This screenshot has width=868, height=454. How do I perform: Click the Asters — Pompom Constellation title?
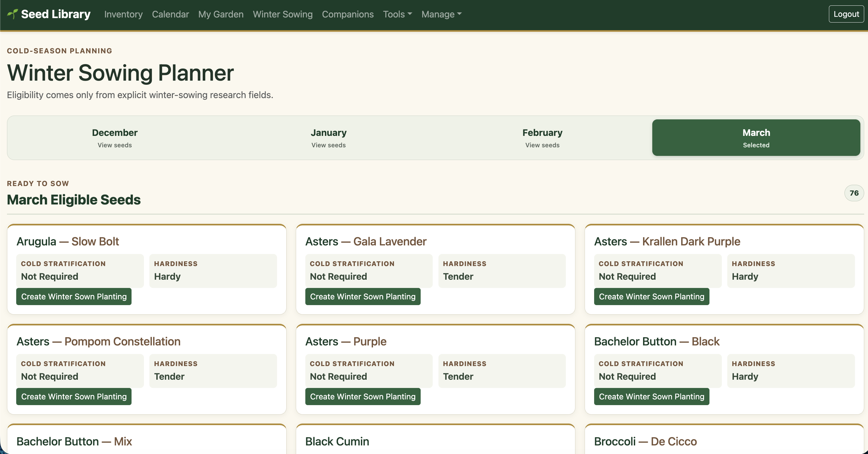tap(98, 342)
